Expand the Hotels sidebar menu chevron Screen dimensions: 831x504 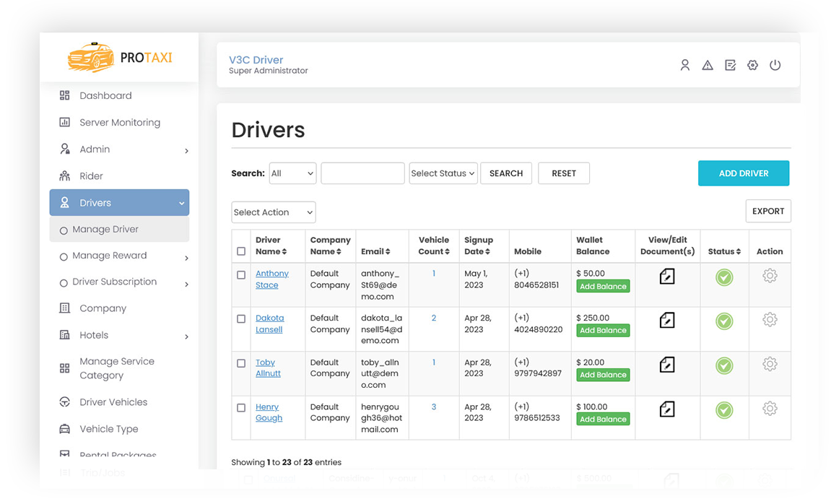pos(186,336)
